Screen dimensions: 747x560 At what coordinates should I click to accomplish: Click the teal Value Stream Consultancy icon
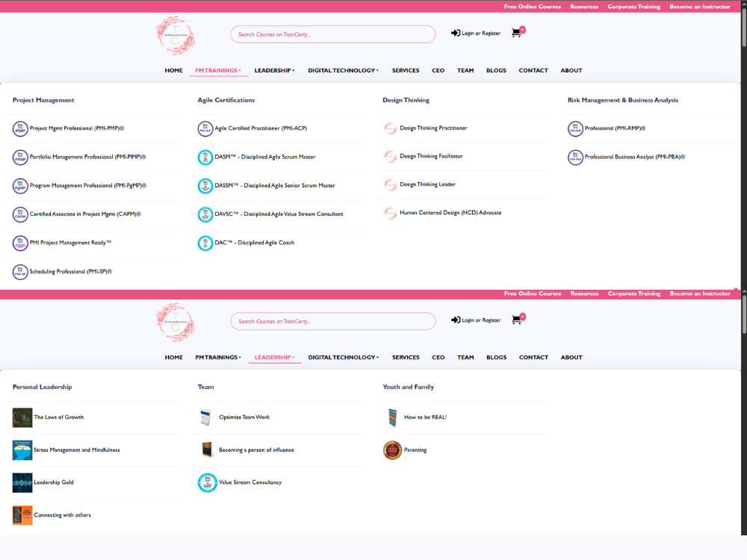pyautogui.click(x=207, y=482)
